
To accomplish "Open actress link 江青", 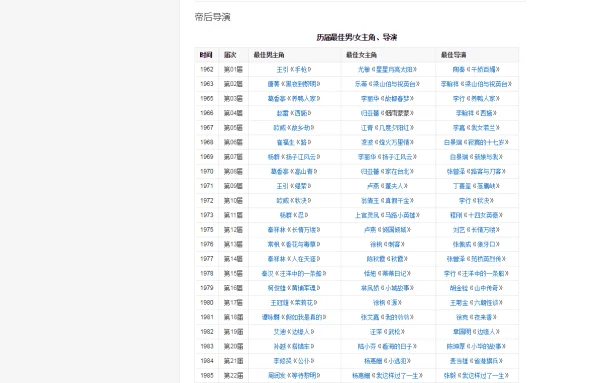I will click(x=367, y=127).
